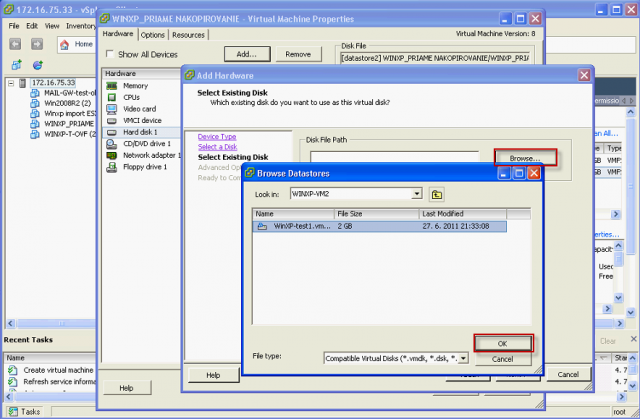The height and width of the screenshot is (419, 640).
Task: Click Cancel in Browse Datastores
Action: coord(503,359)
